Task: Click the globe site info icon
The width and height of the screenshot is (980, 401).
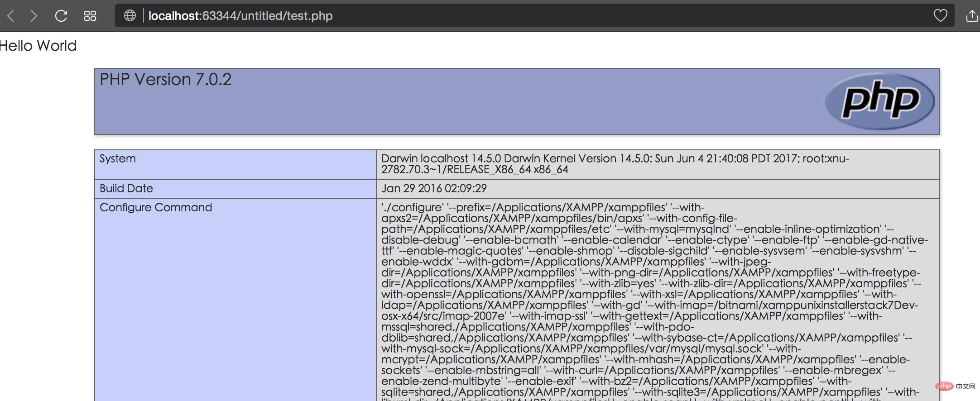Action: pos(130,16)
